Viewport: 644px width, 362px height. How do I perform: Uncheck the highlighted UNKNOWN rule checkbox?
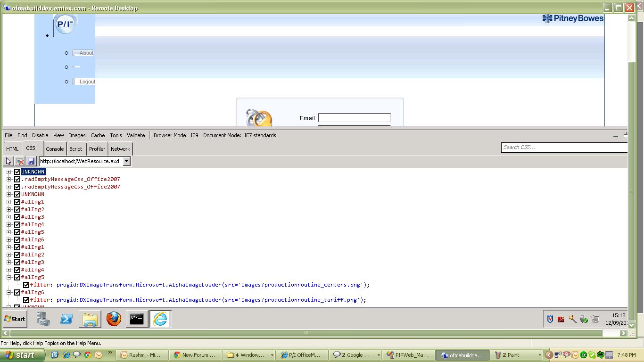coord(17,172)
